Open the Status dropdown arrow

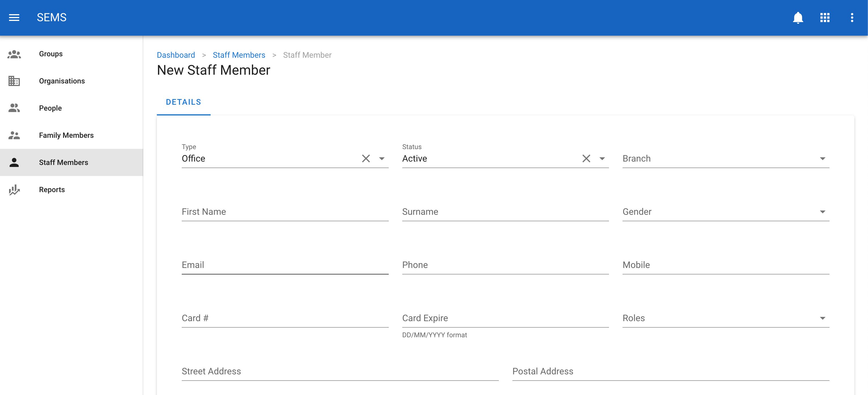coord(602,159)
